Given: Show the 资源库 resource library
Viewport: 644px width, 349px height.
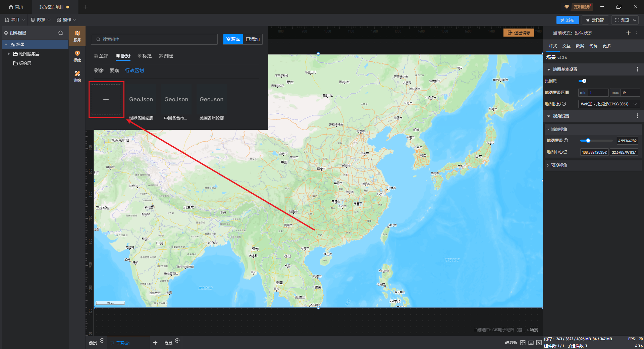Looking at the screenshot, I should pyautogui.click(x=233, y=39).
